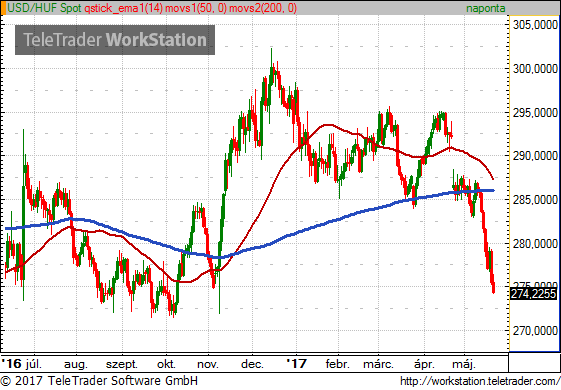Click the ápr. date axis label

point(424,365)
